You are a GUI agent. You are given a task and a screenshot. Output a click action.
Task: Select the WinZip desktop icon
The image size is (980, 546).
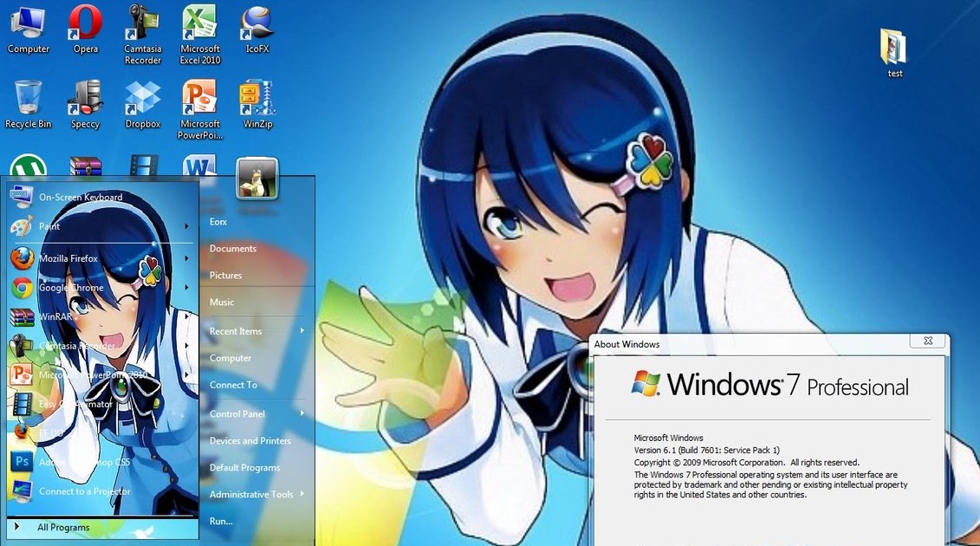pos(257,105)
